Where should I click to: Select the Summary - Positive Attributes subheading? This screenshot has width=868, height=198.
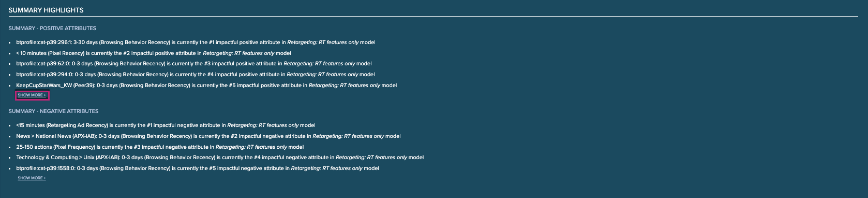pyautogui.click(x=52, y=28)
